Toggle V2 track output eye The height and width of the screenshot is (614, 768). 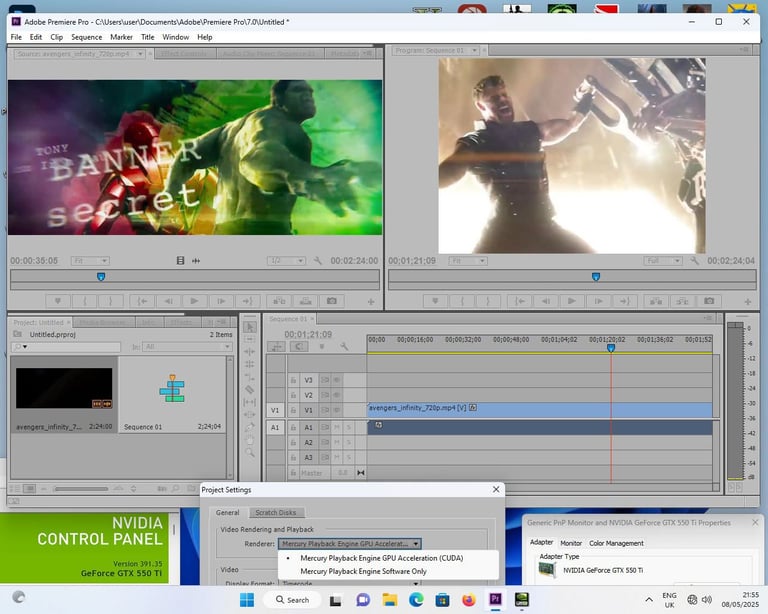[336, 395]
